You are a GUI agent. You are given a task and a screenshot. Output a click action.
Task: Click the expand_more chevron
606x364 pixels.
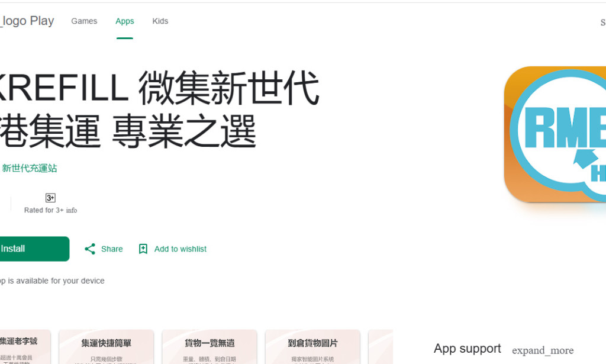[x=543, y=350]
